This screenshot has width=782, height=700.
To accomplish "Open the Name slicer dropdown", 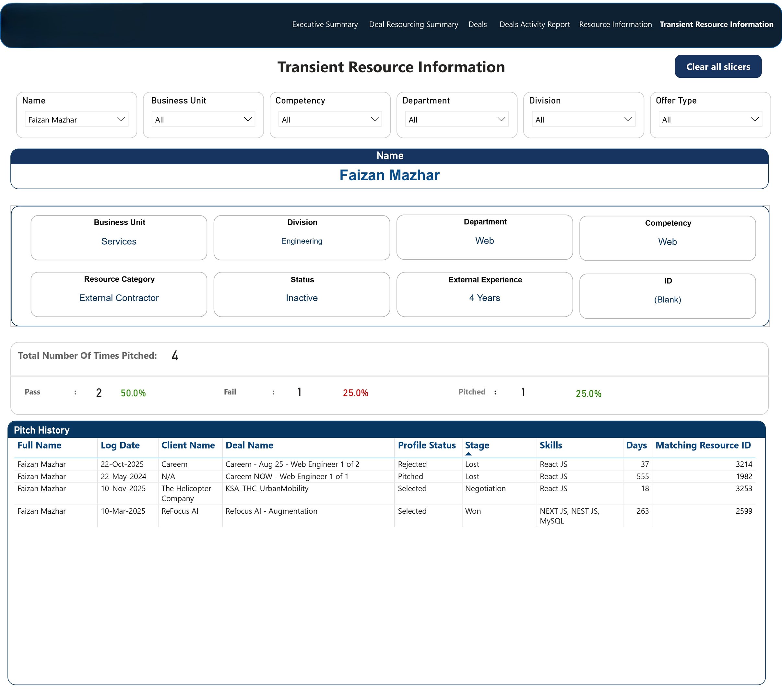I will point(121,119).
